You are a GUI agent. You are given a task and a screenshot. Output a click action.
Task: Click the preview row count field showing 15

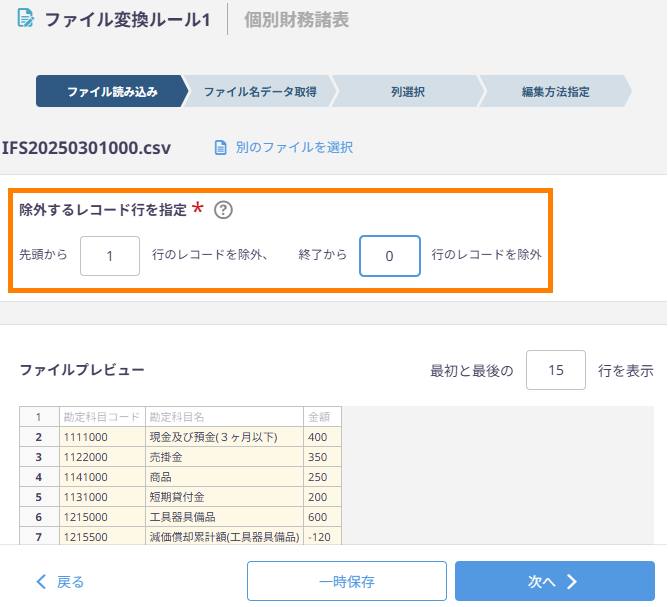pos(556,370)
